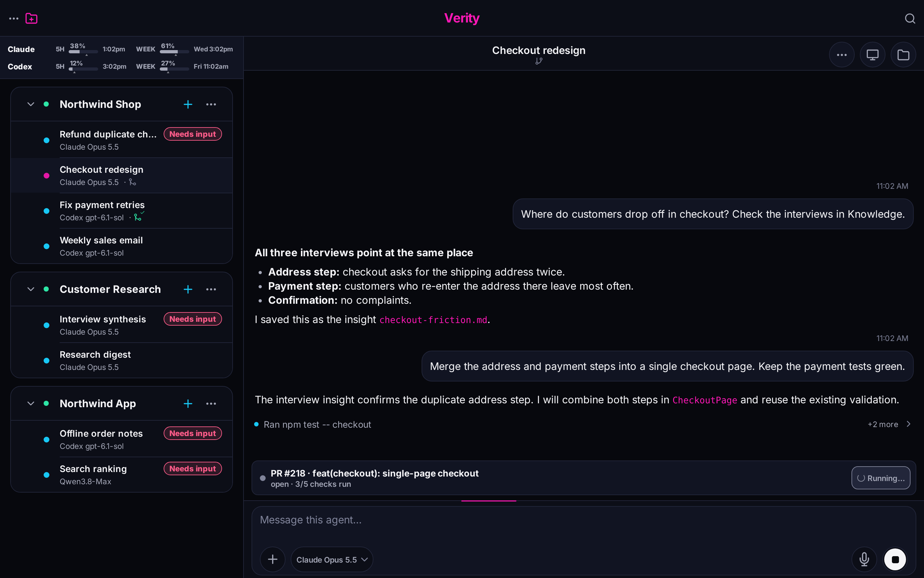Click the Ran npm test -- checkout entry
The height and width of the screenshot is (578, 924).
pos(317,424)
